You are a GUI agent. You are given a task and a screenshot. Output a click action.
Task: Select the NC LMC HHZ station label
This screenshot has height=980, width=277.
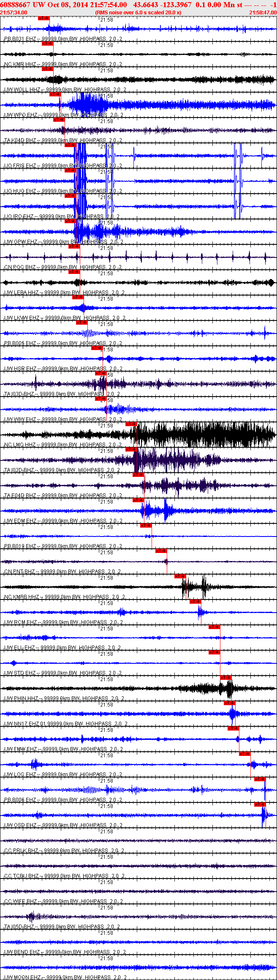(x=63, y=445)
